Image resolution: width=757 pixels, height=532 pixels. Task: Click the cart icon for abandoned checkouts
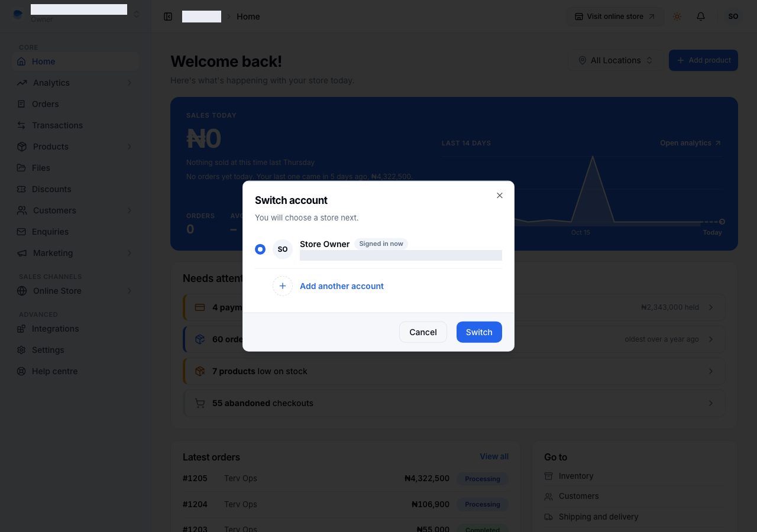200,403
